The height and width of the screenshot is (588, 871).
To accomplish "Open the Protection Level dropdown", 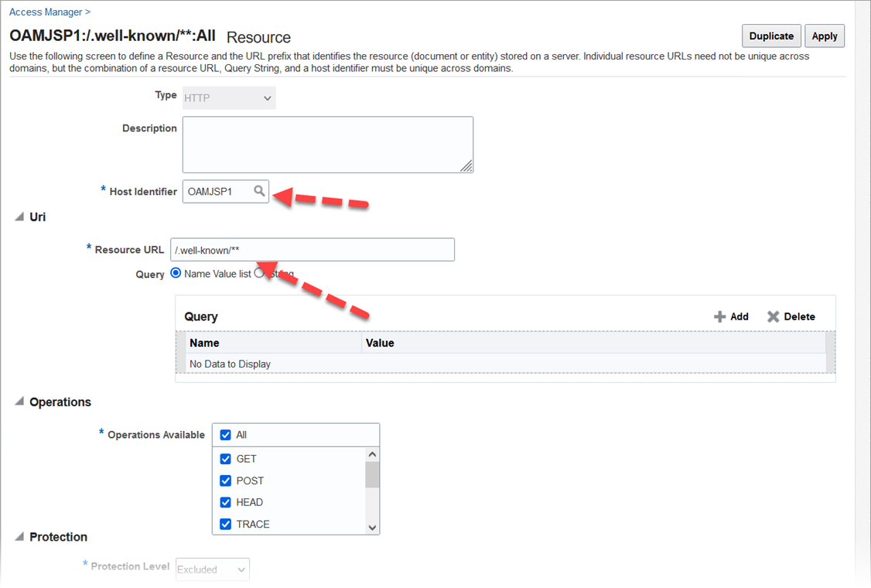I will tap(213, 569).
